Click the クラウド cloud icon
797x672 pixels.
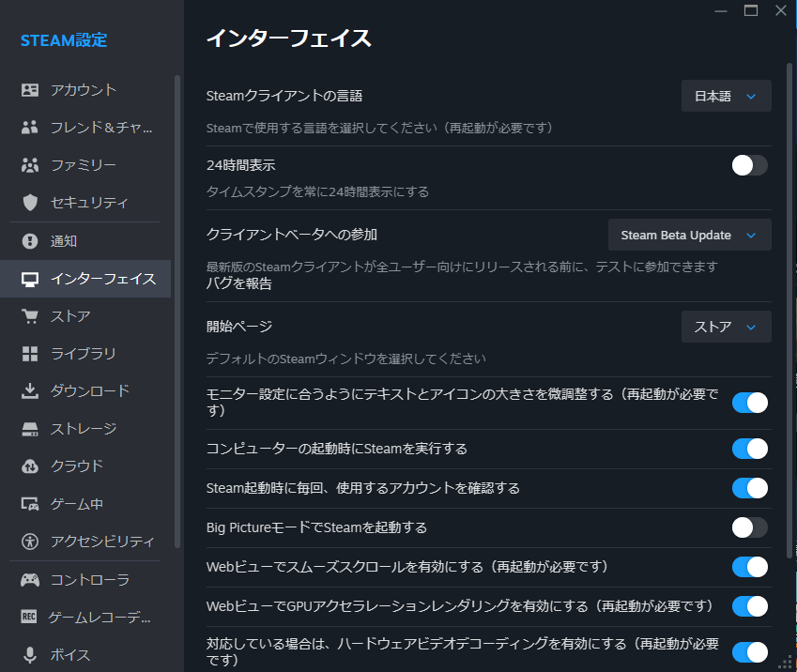pos(30,466)
